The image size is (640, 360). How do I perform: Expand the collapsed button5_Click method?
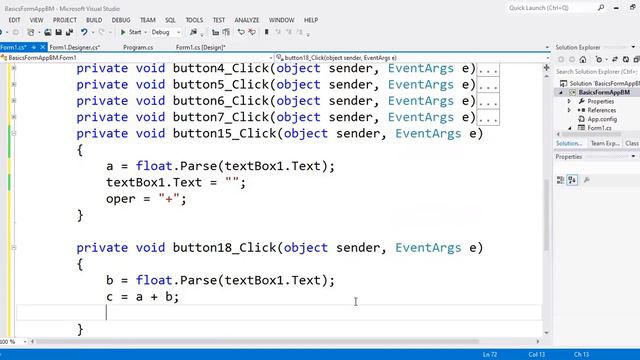(14, 84)
